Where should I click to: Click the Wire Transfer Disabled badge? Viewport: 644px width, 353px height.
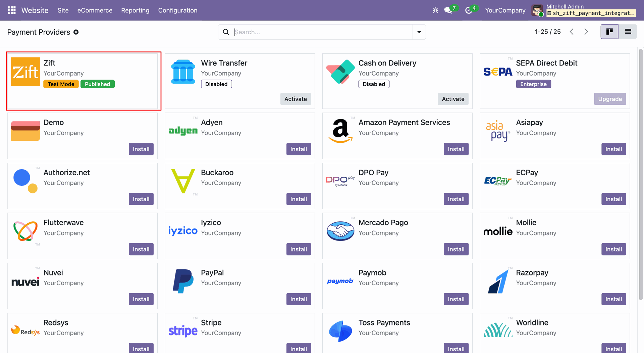tap(216, 84)
